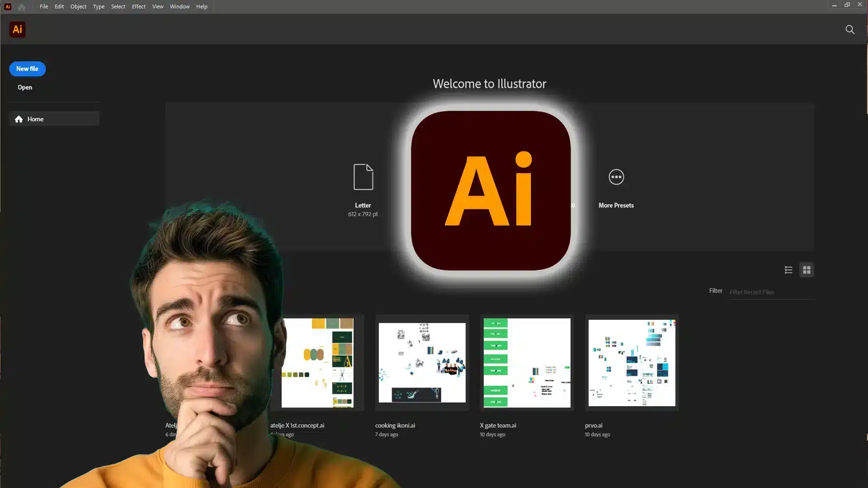Open the Type menu
The image size is (868, 488).
pos(99,6)
